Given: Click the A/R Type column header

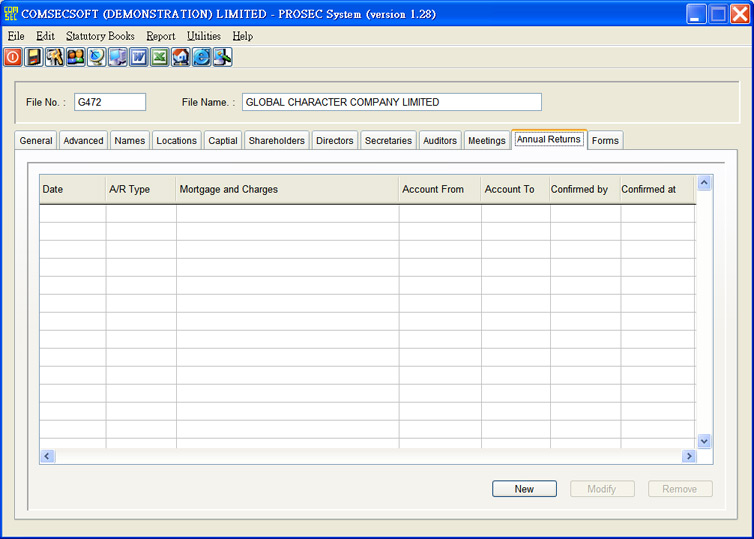Looking at the screenshot, I should pyautogui.click(x=141, y=189).
